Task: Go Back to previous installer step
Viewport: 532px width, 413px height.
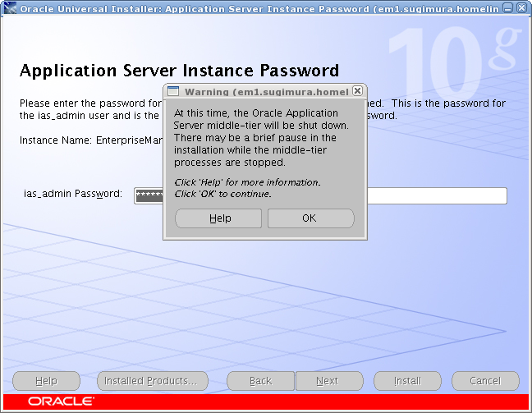Action: pyautogui.click(x=260, y=381)
